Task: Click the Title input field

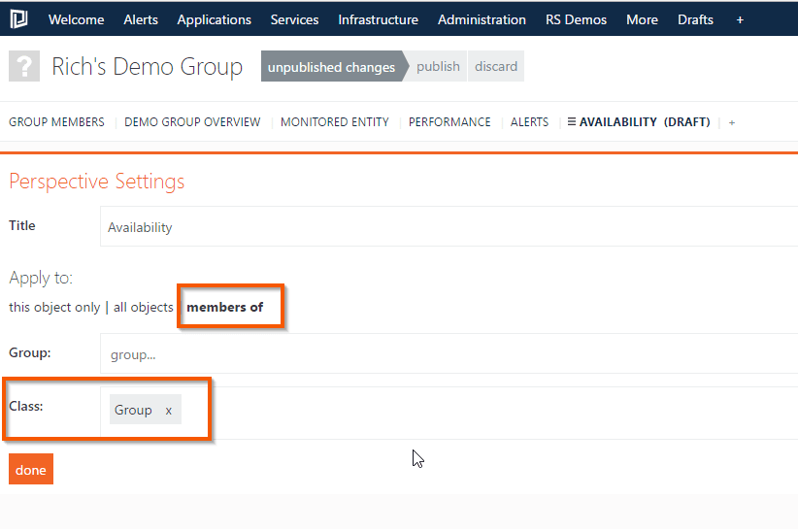Action: coord(447,227)
